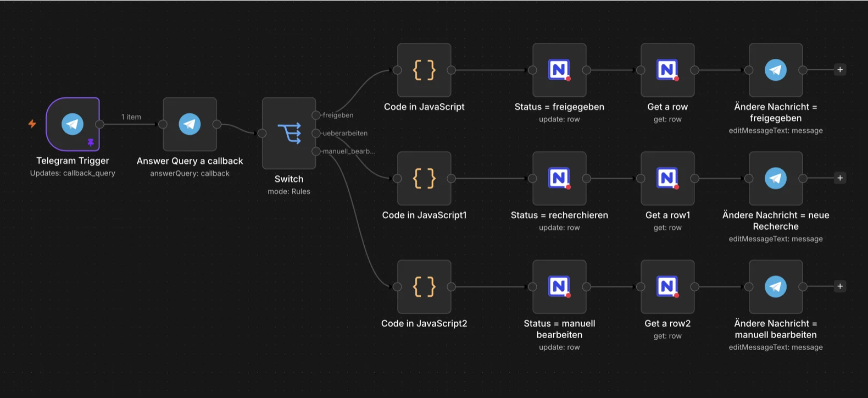
Task: Select the Status = freigegeben Notion node
Action: [x=559, y=70]
